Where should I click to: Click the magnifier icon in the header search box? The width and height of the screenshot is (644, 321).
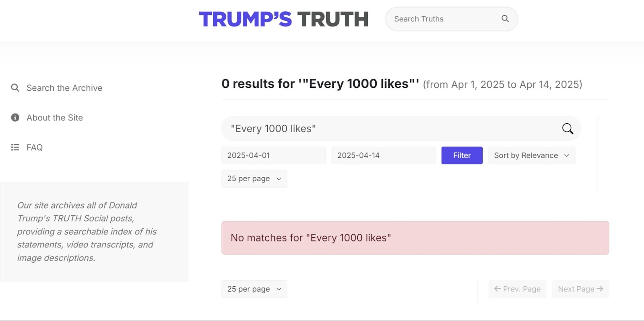(505, 19)
